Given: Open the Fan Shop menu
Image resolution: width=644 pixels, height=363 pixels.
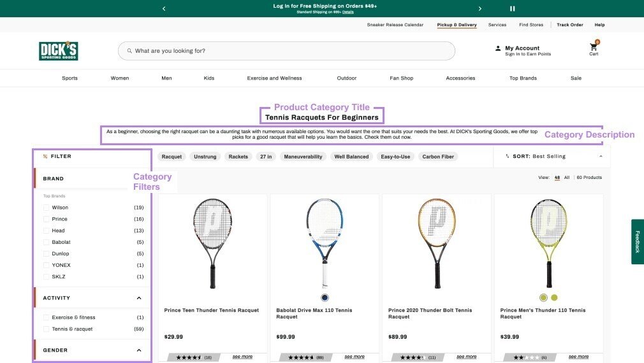Looking at the screenshot, I should tap(401, 78).
